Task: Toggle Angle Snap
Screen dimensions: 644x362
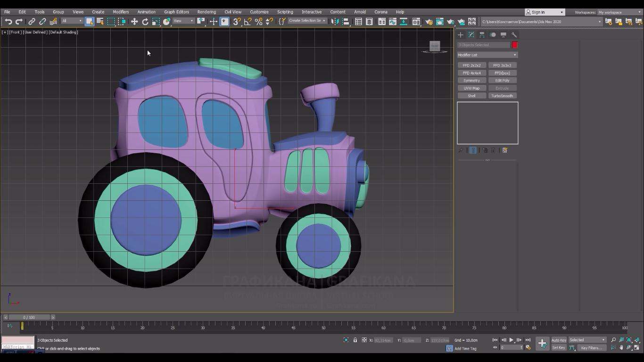Action: (x=248, y=22)
